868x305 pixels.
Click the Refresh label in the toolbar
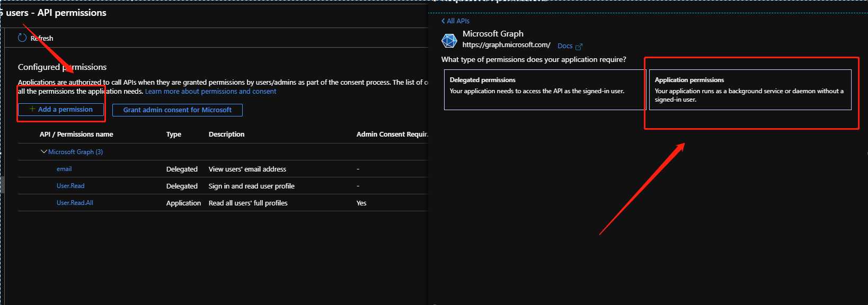(x=42, y=38)
